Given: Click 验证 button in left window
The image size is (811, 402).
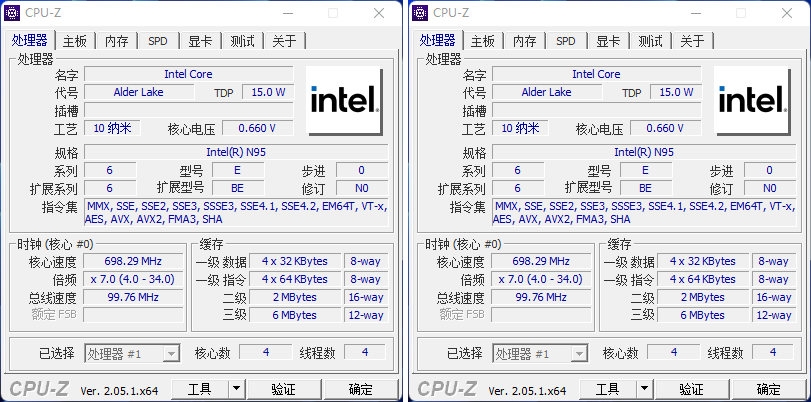Looking at the screenshot, I should click(284, 389).
